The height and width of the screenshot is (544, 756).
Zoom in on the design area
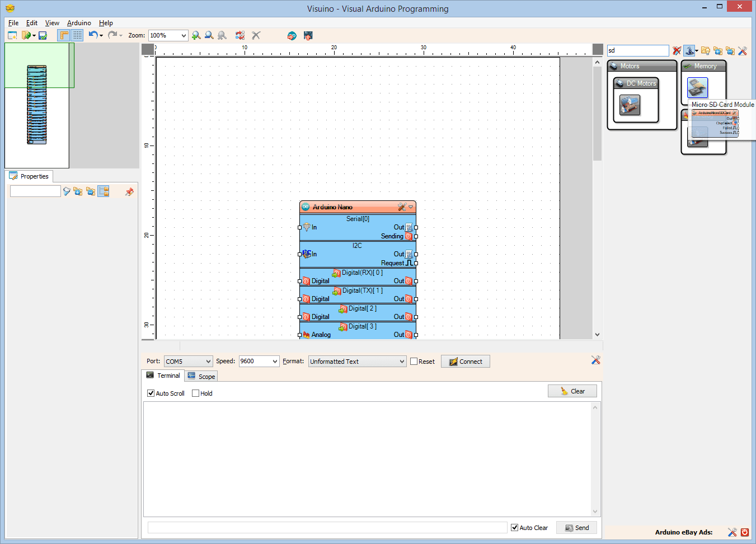[196, 35]
